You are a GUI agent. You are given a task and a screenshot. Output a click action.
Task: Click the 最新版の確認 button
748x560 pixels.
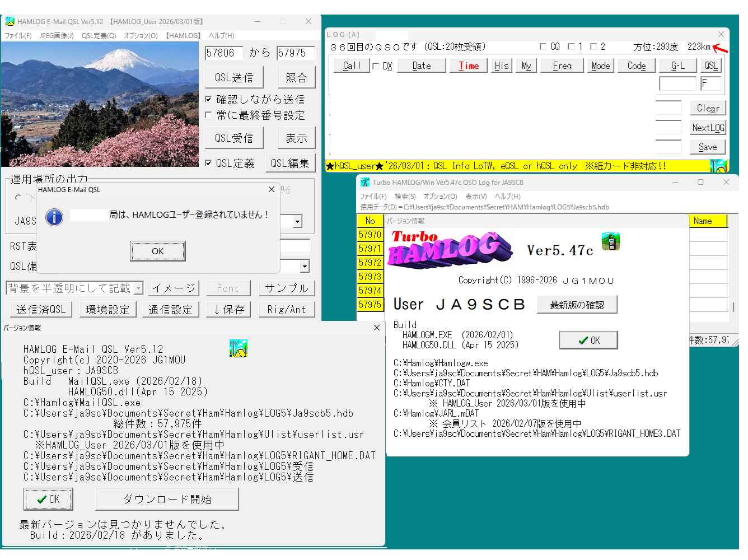click(577, 305)
